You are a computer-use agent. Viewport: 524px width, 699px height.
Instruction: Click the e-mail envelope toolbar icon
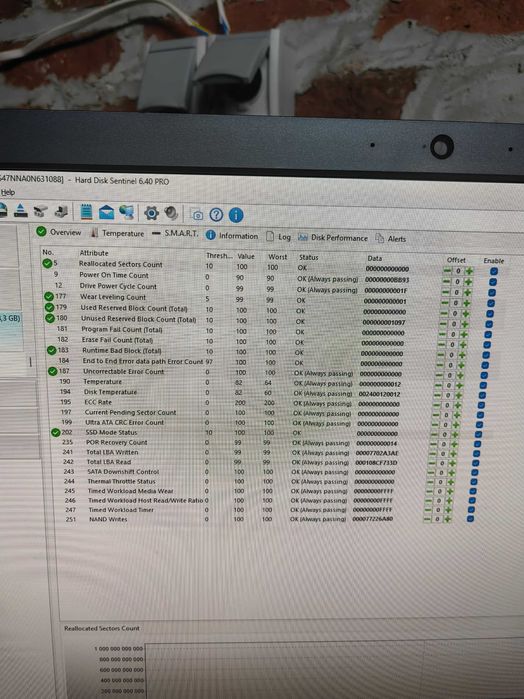tap(106, 212)
